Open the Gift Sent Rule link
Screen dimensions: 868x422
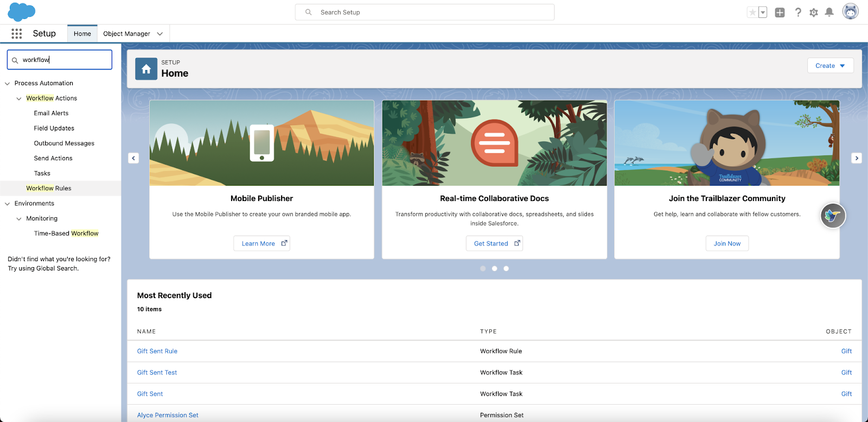click(157, 351)
